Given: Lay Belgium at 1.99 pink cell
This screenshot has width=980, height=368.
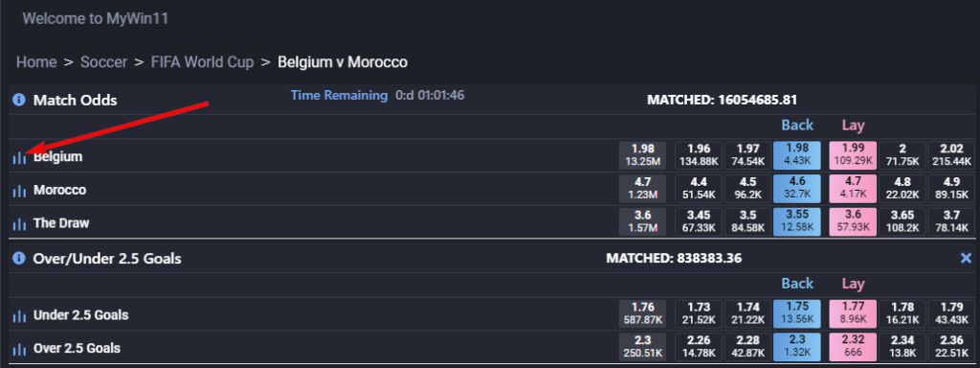Looking at the screenshot, I should [x=853, y=155].
